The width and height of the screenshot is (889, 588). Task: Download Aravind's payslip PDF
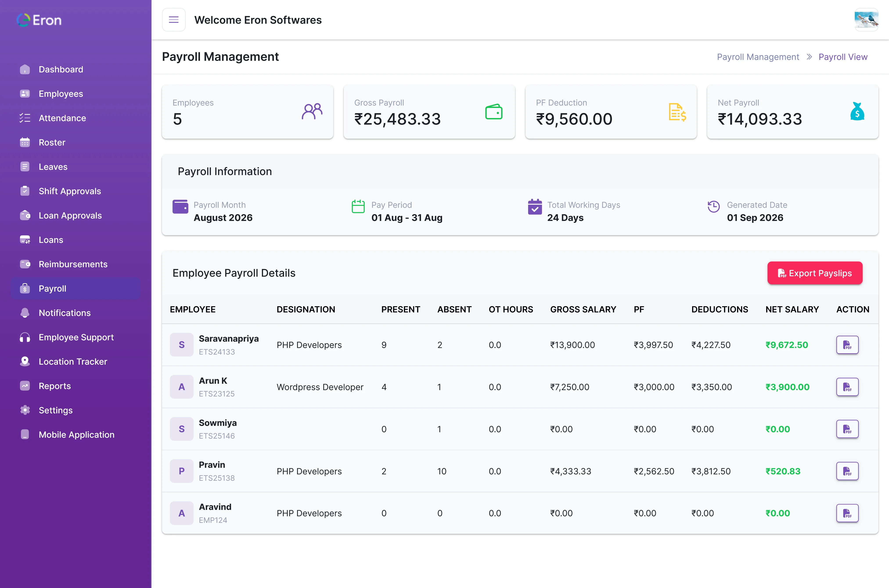pos(847,513)
